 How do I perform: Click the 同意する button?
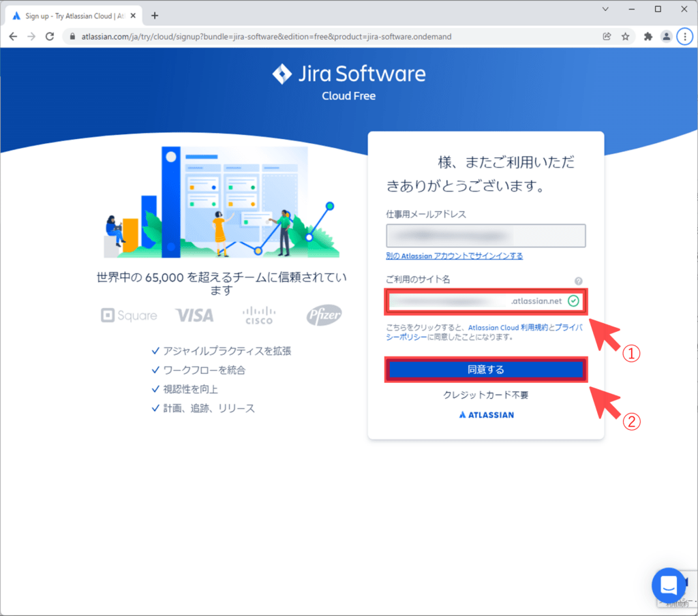486,369
